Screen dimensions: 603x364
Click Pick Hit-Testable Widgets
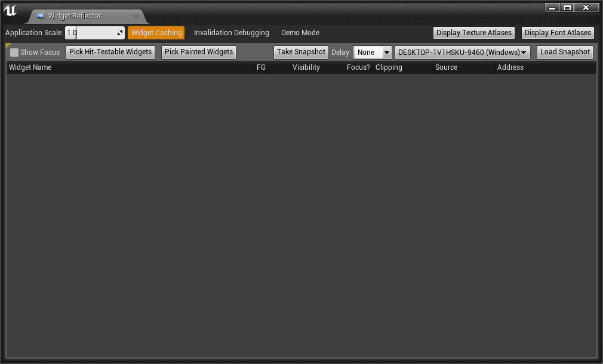pos(110,52)
